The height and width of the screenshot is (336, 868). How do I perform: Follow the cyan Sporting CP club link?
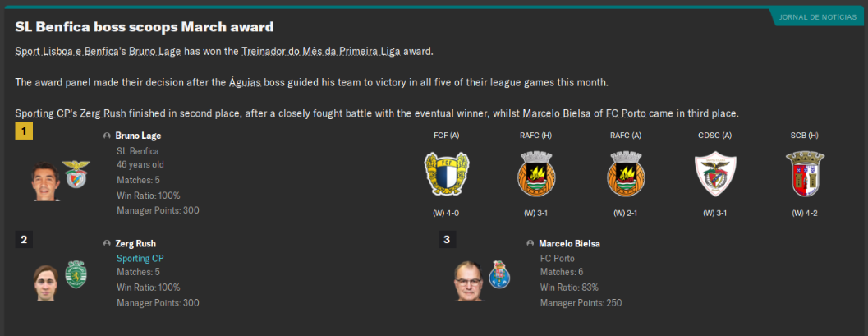[x=140, y=258]
